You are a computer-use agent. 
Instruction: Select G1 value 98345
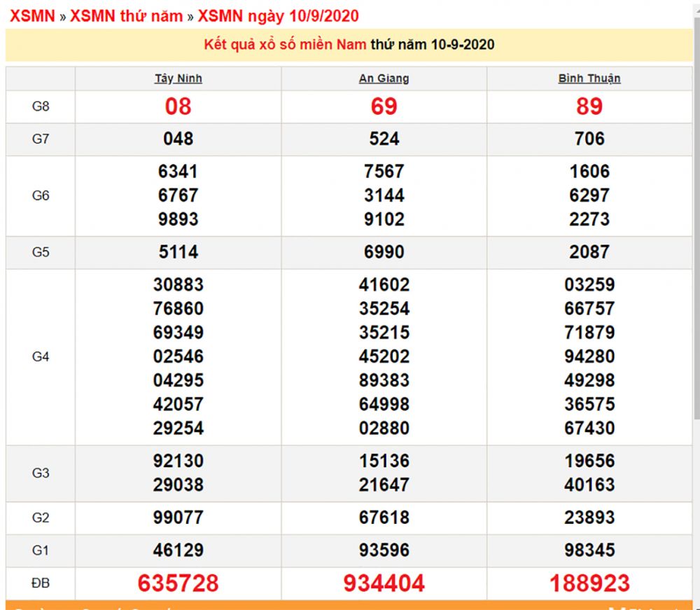click(589, 550)
